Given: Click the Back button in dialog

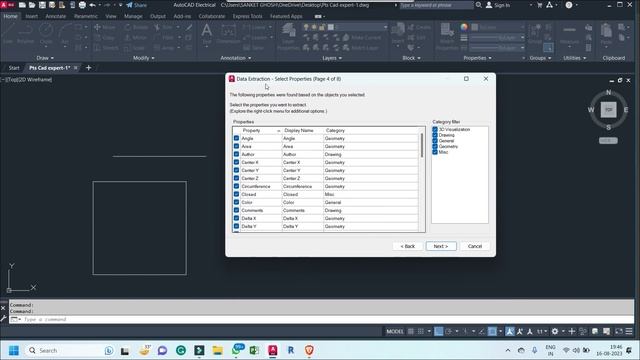Looking at the screenshot, I should (x=408, y=246).
